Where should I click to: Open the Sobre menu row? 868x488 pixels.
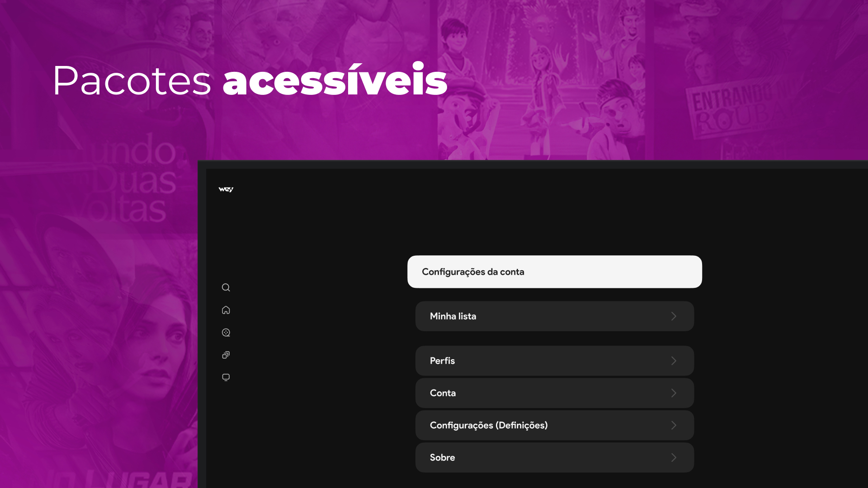pos(554,457)
